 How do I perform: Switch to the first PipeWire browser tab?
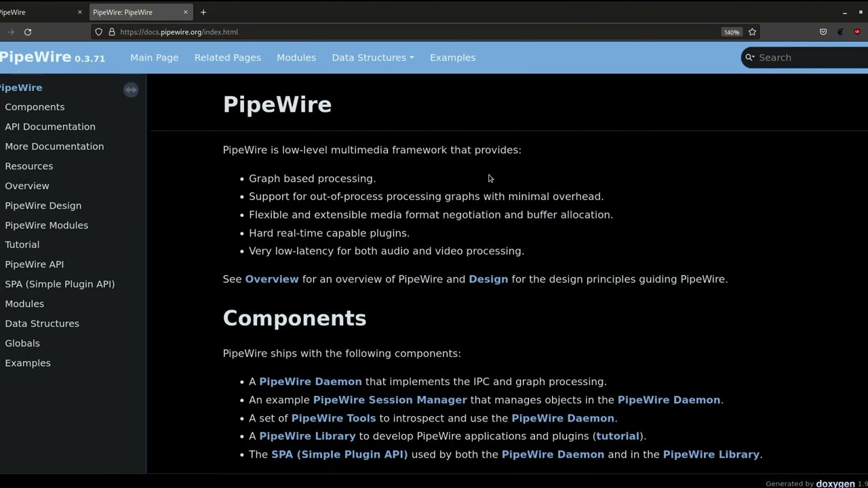pyautogui.click(x=41, y=12)
